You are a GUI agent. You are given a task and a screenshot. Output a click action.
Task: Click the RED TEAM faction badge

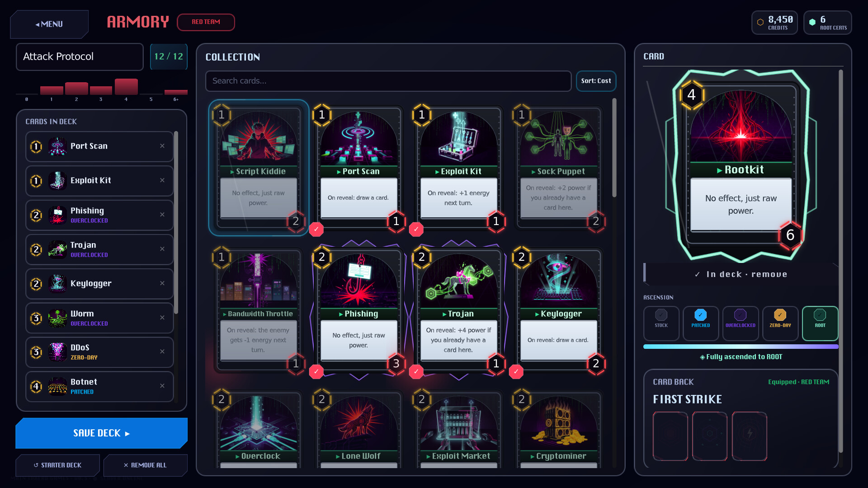206,22
